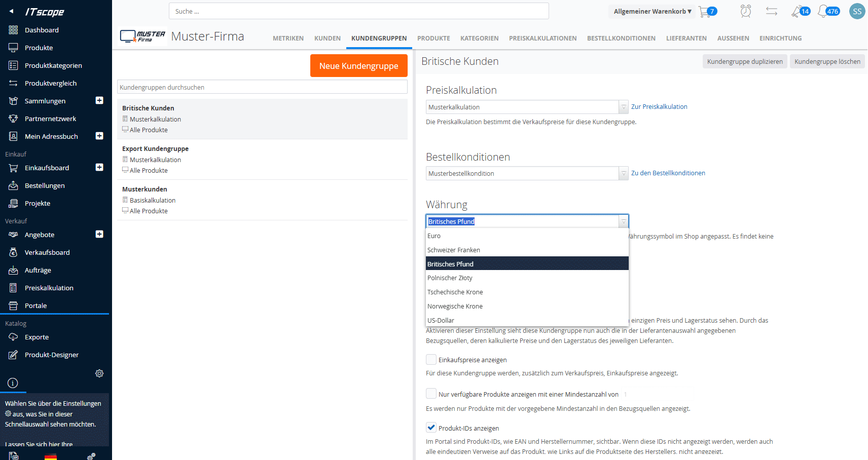
Task: Select US-Dollar from the Währung dropdown
Action: (441, 320)
